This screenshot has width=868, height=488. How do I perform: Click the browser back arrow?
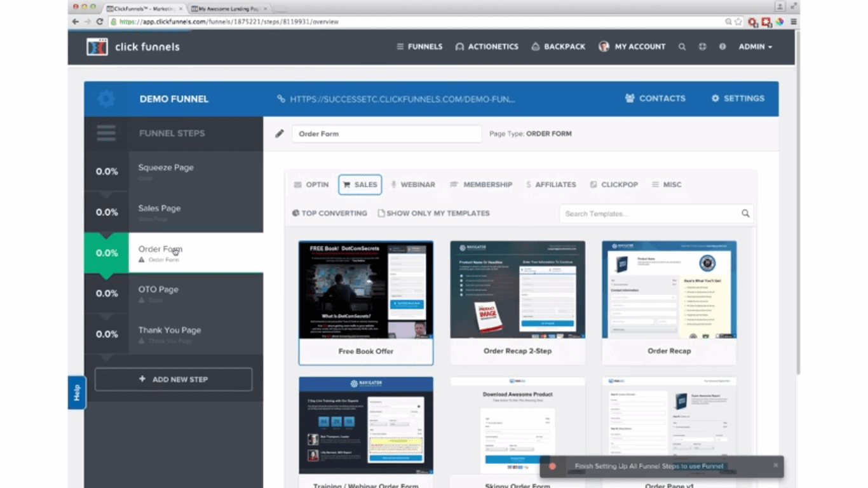[x=76, y=22]
